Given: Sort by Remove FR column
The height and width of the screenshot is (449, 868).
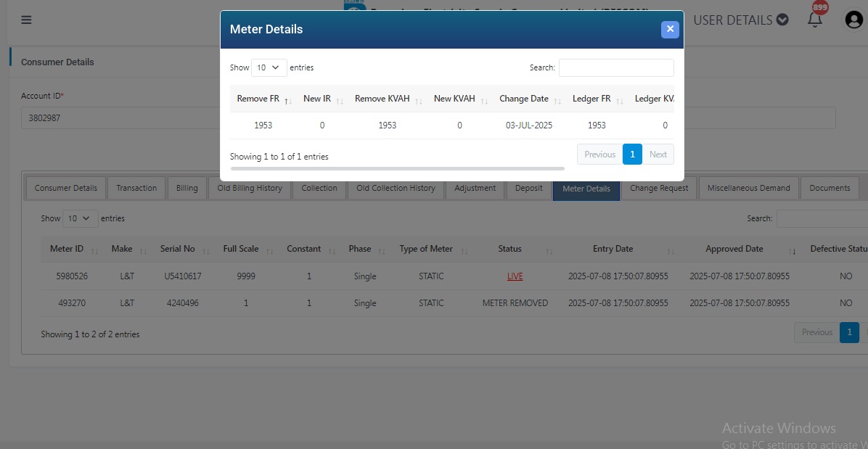Looking at the screenshot, I should click(x=263, y=99).
